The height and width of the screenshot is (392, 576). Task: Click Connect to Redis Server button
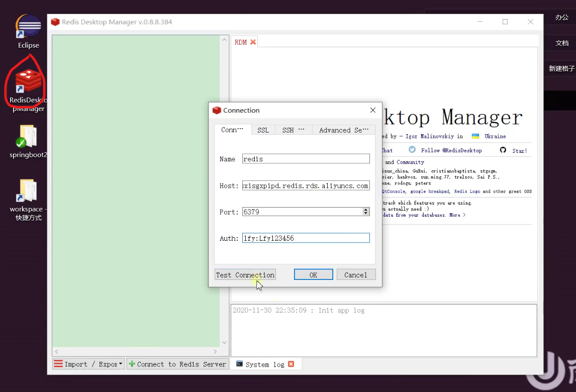177,364
